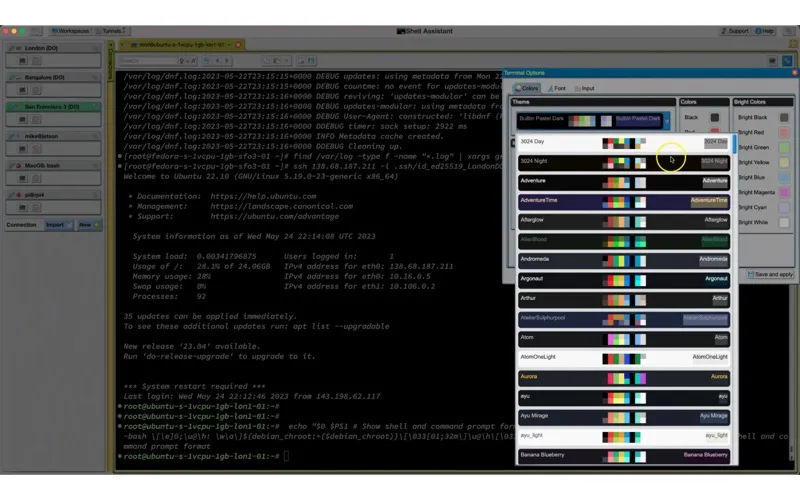
Task: Pick the Bright Magenta color swatch
Action: 784,192
